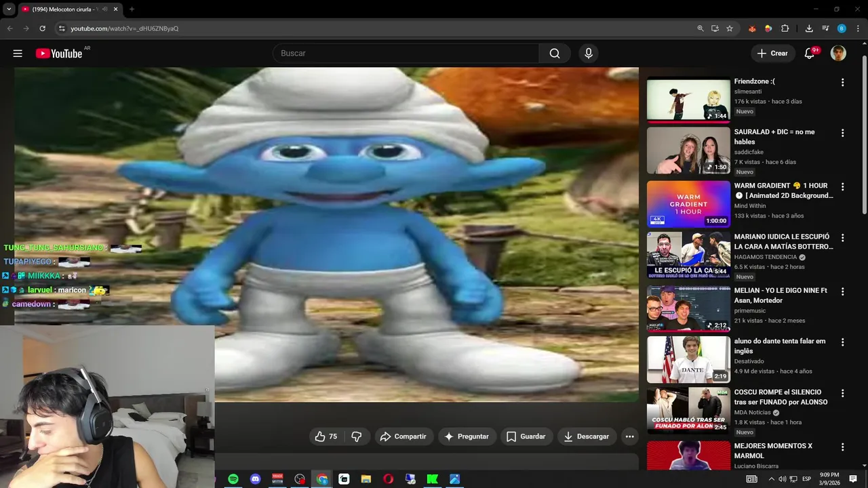Open the notifications bell
868x488 pixels.
pos(809,54)
